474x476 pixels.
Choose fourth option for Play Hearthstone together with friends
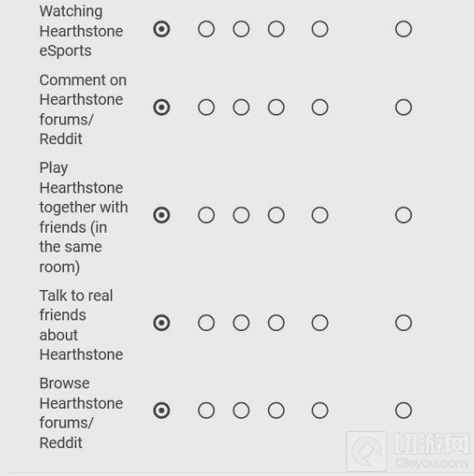click(276, 215)
